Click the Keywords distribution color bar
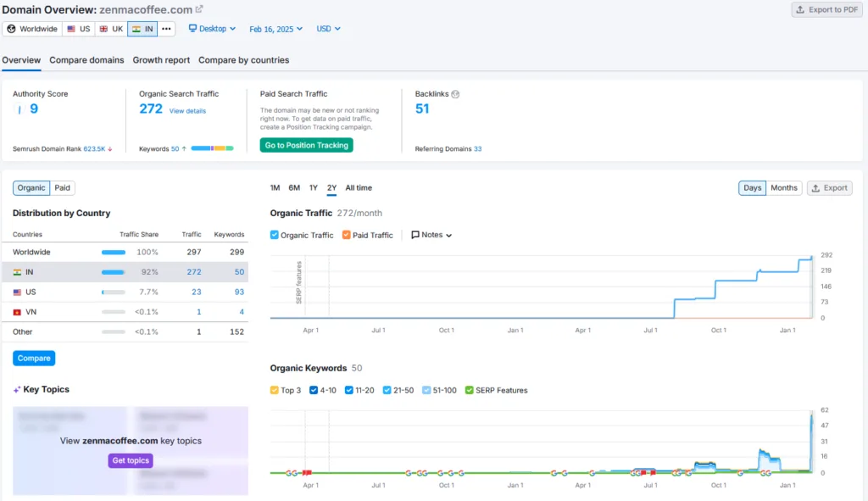Image resolution: width=868 pixels, height=501 pixels. point(213,148)
